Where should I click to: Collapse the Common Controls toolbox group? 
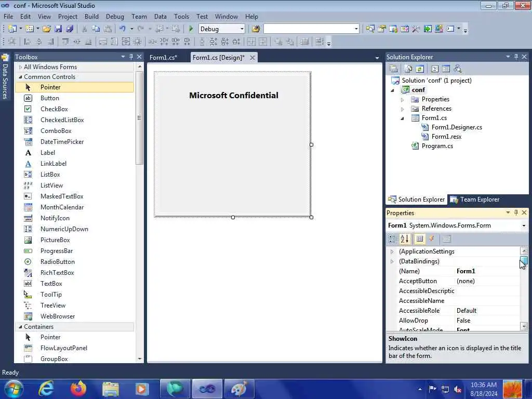pyautogui.click(x=20, y=77)
